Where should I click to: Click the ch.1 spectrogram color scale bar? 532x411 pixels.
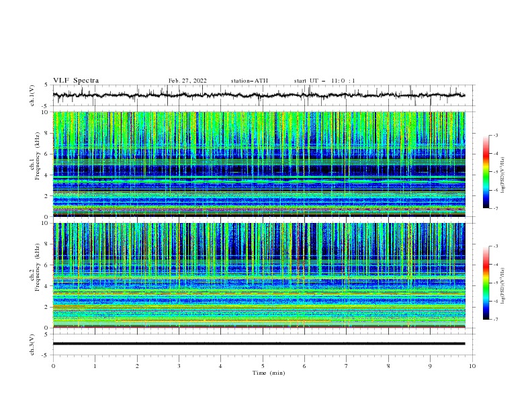point(486,172)
